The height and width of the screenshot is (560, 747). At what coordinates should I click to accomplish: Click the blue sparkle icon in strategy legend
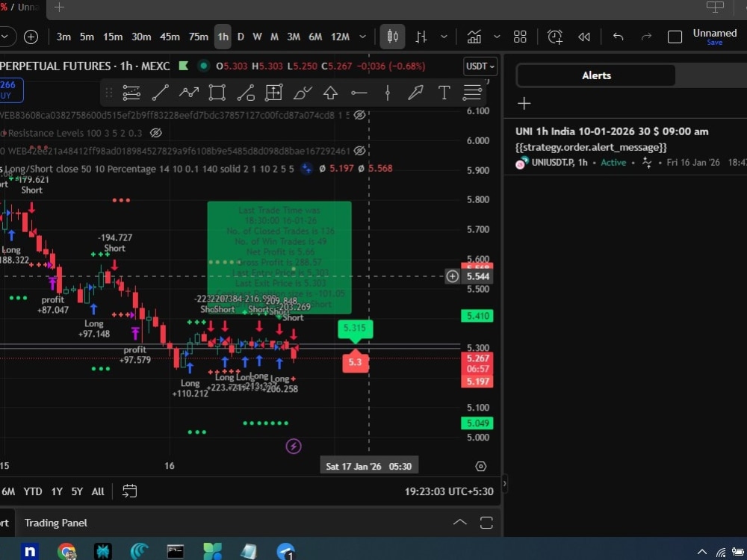click(306, 168)
